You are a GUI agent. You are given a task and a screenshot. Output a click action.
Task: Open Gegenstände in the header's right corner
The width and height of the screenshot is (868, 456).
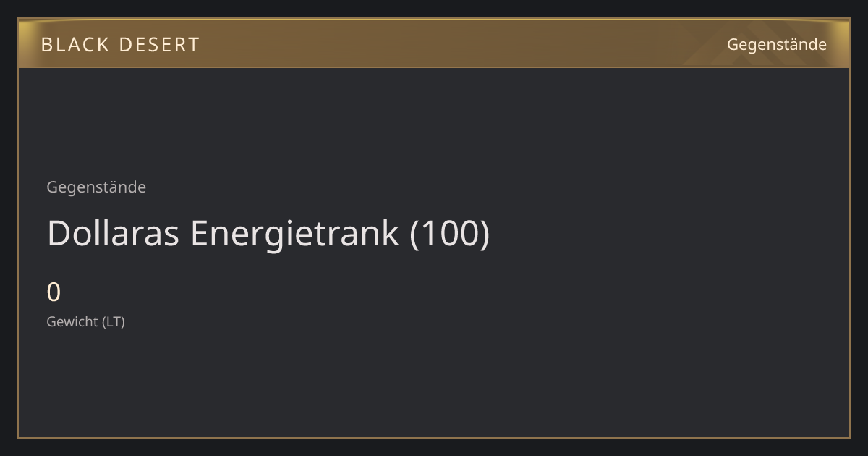click(776, 44)
